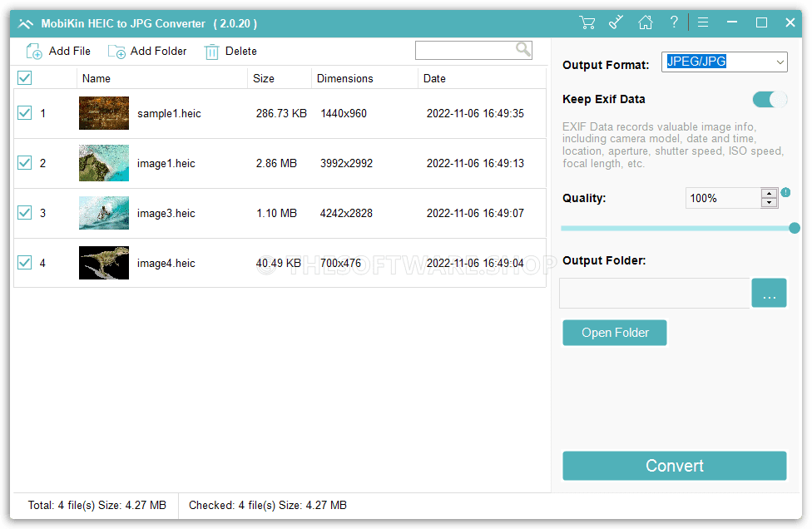Add File to the list
The height and width of the screenshot is (529, 812).
(x=58, y=52)
